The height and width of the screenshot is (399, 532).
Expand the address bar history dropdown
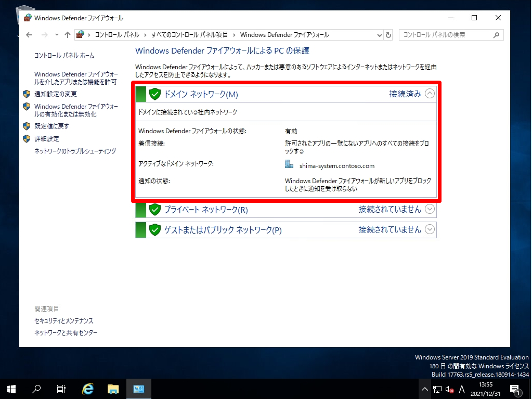click(x=380, y=35)
